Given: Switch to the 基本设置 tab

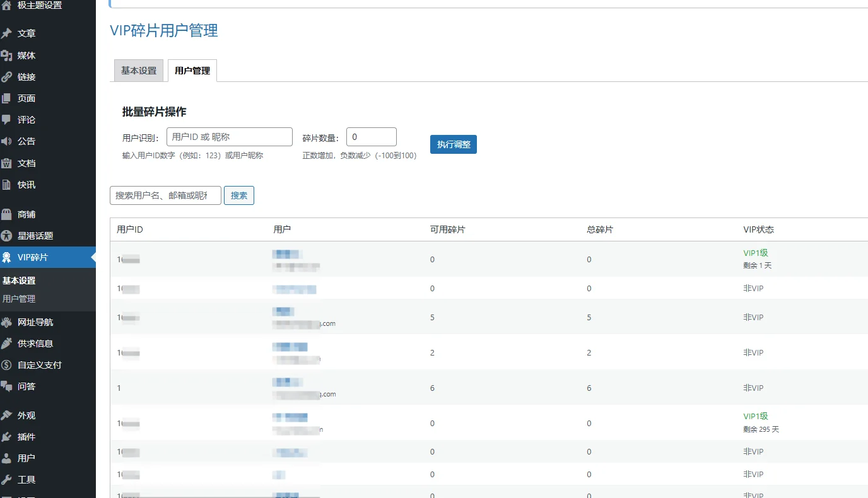Looking at the screenshot, I should tap(139, 71).
